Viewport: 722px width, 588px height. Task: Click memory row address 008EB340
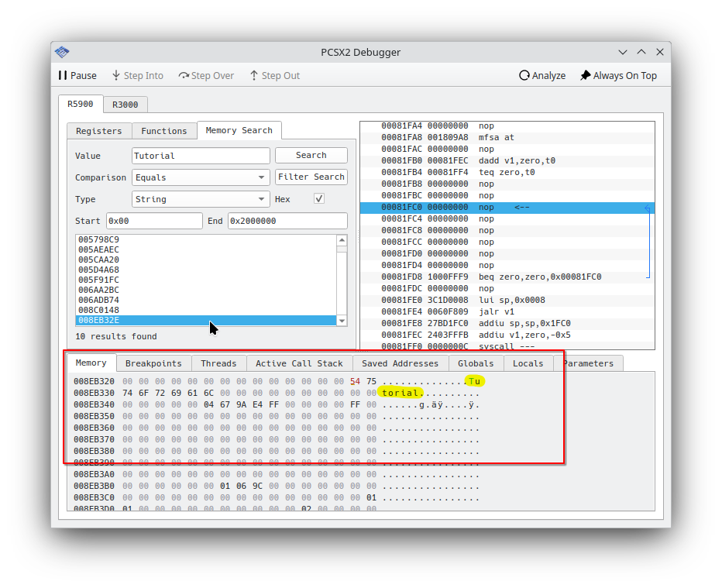pos(94,404)
